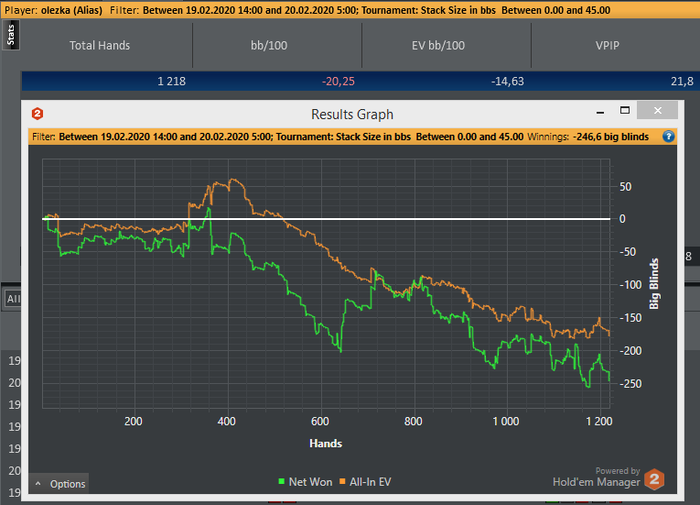The height and width of the screenshot is (505, 700).
Task: Click the Hands axis label
Action: point(326,443)
